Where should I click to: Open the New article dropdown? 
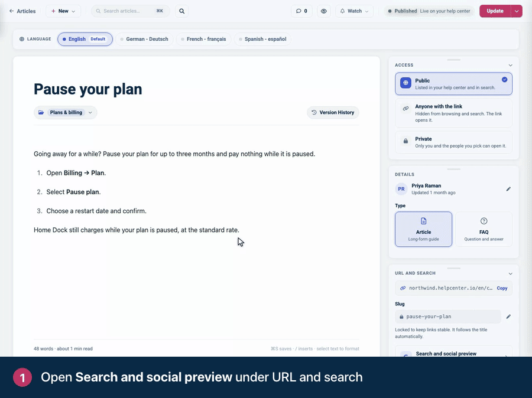coord(63,11)
